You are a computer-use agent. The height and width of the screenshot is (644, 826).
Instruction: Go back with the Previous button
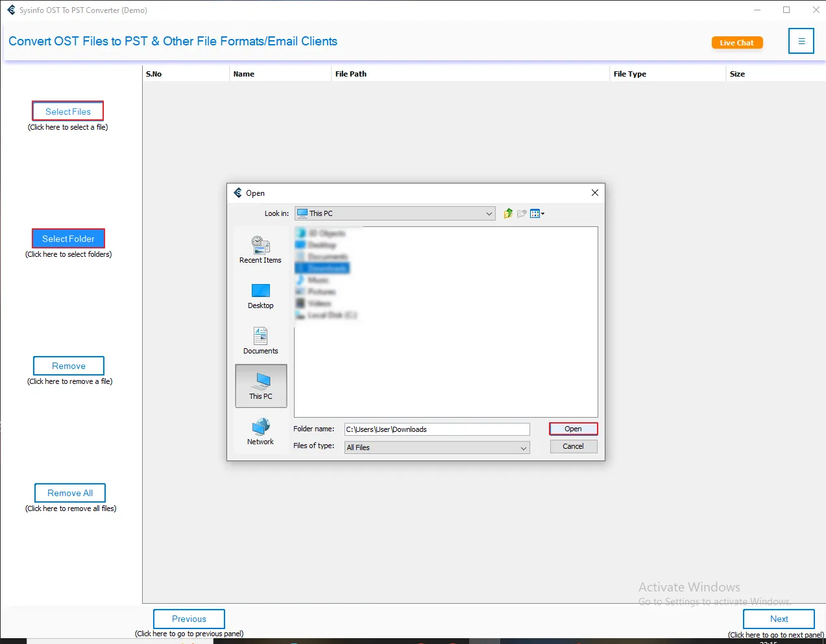pyautogui.click(x=189, y=619)
